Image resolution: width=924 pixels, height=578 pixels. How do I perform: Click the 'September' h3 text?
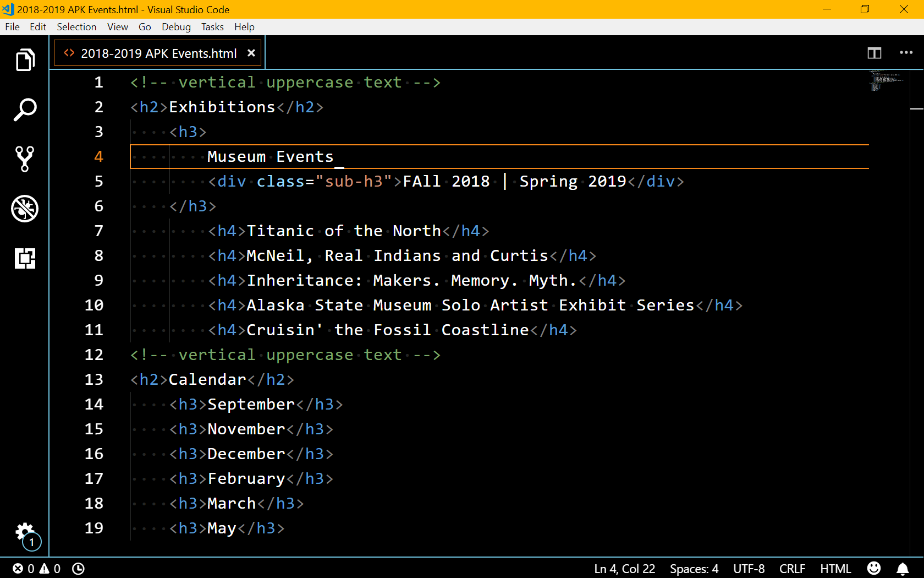251,405
